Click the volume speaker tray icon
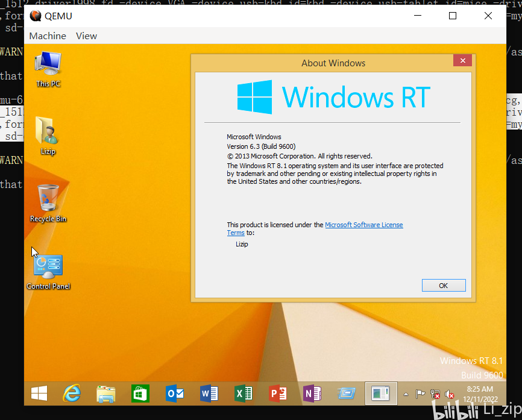The height and width of the screenshot is (420, 522). tap(450, 394)
